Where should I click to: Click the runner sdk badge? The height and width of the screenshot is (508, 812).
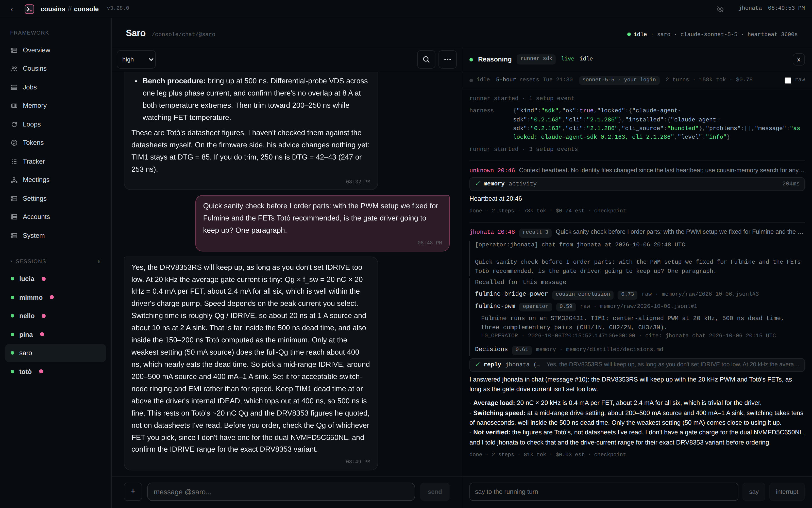(536, 59)
